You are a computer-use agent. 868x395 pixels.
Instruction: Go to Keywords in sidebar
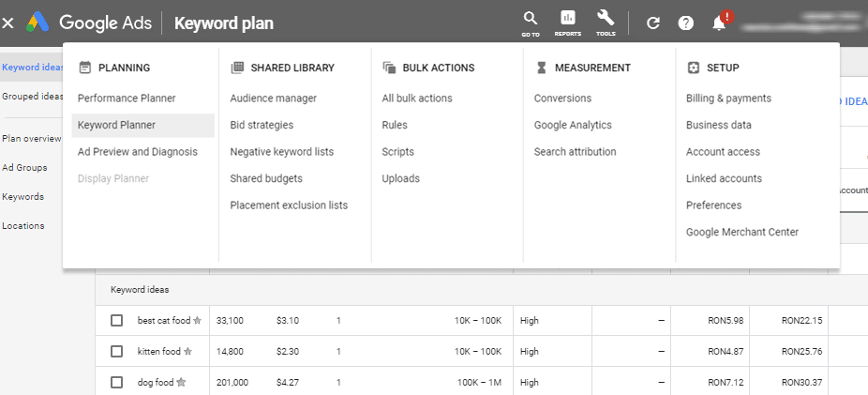pos(22,197)
